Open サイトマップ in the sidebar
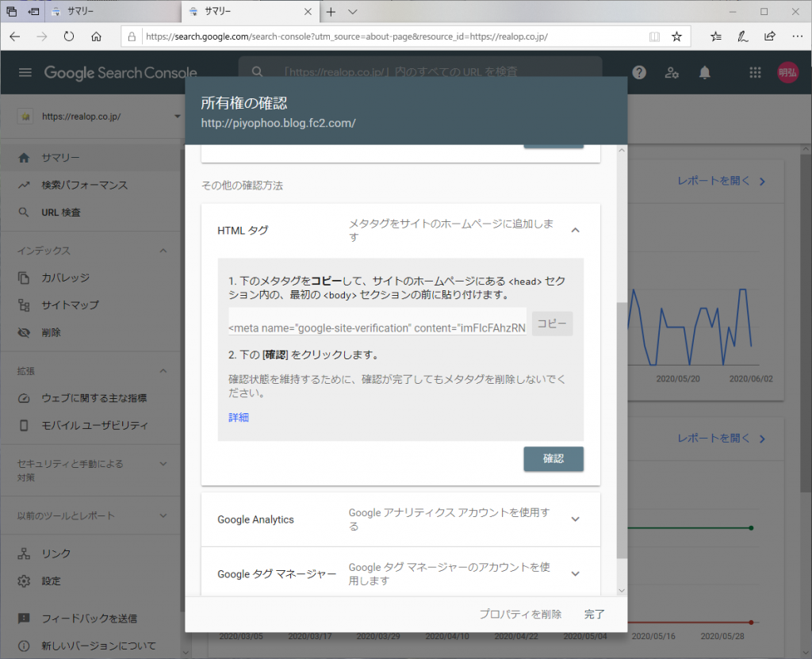812x659 pixels. point(91,305)
